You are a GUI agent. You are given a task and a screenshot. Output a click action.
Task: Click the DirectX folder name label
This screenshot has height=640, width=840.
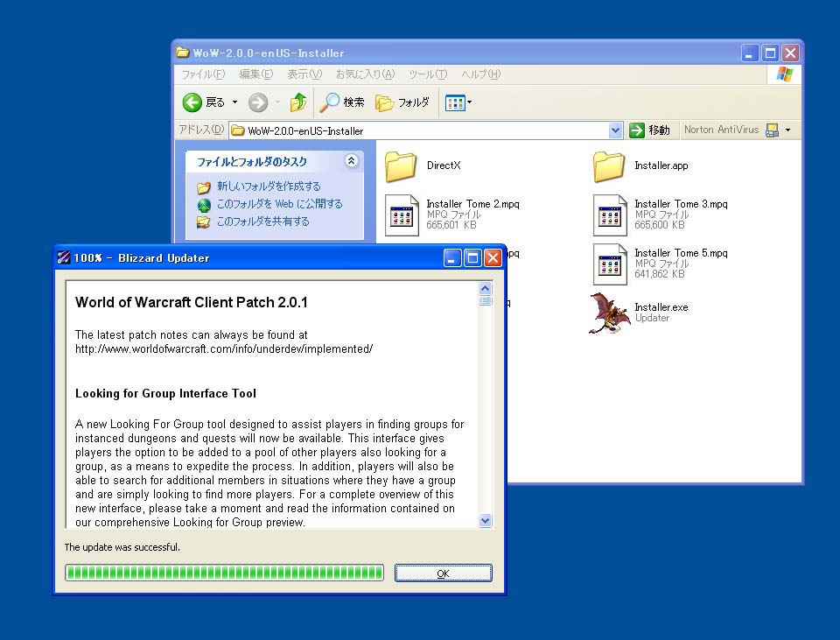[x=444, y=165]
